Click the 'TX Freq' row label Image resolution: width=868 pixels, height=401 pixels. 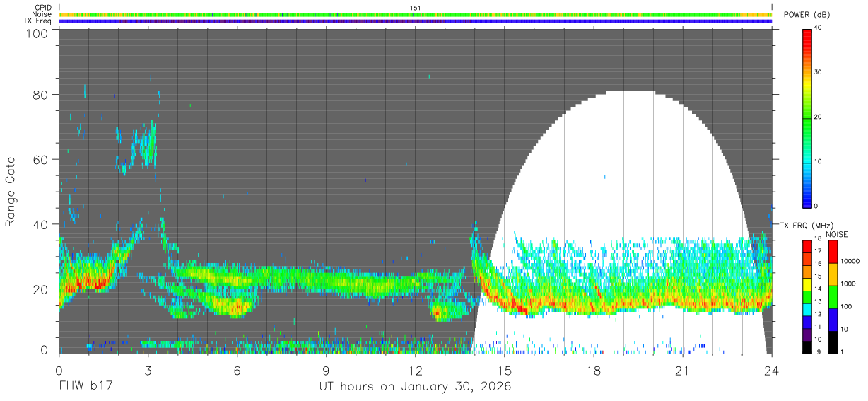pyautogui.click(x=38, y=21)
